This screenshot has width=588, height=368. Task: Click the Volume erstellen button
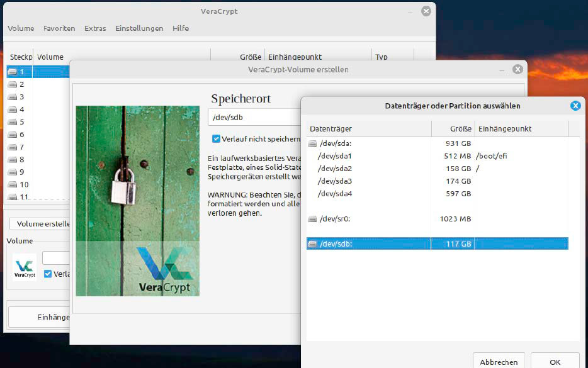(40, 224)
